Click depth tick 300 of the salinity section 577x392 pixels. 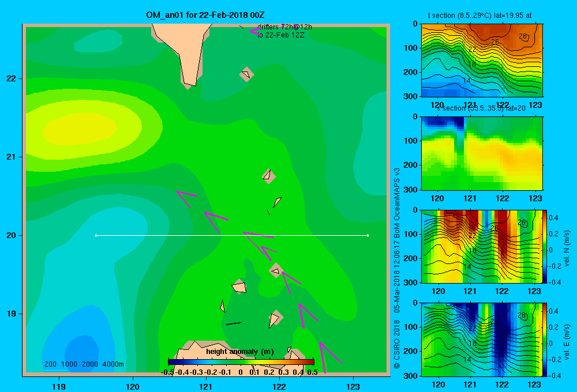411,190
